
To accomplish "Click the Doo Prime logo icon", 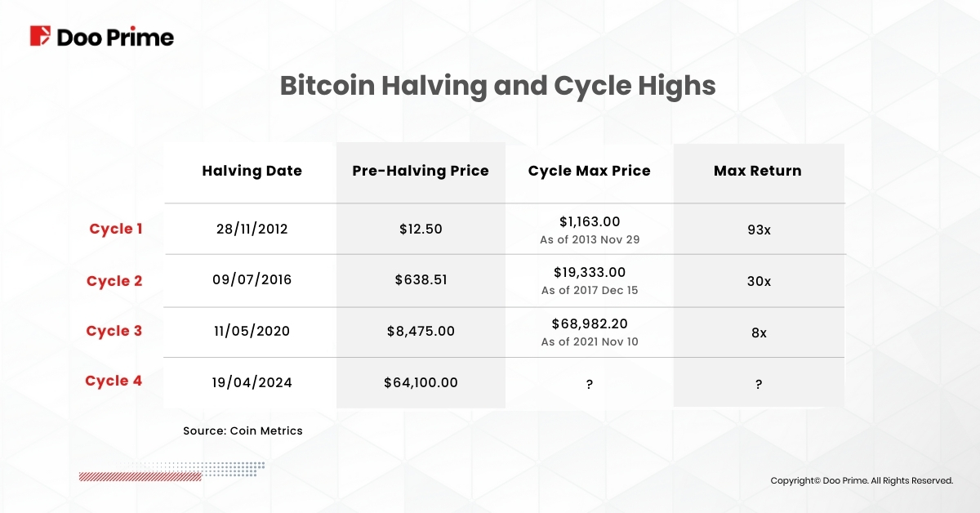I will coord(41,37).
